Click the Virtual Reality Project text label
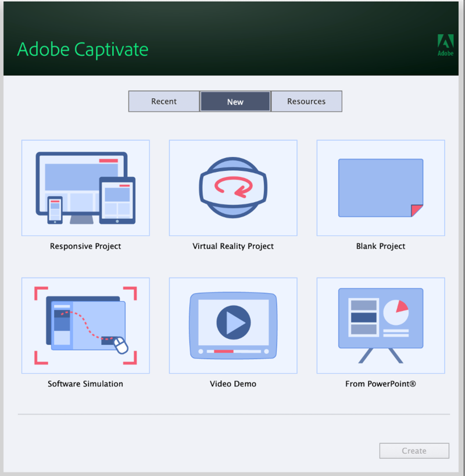This screenshot has height=476, width=465. [x=233, y=246]
